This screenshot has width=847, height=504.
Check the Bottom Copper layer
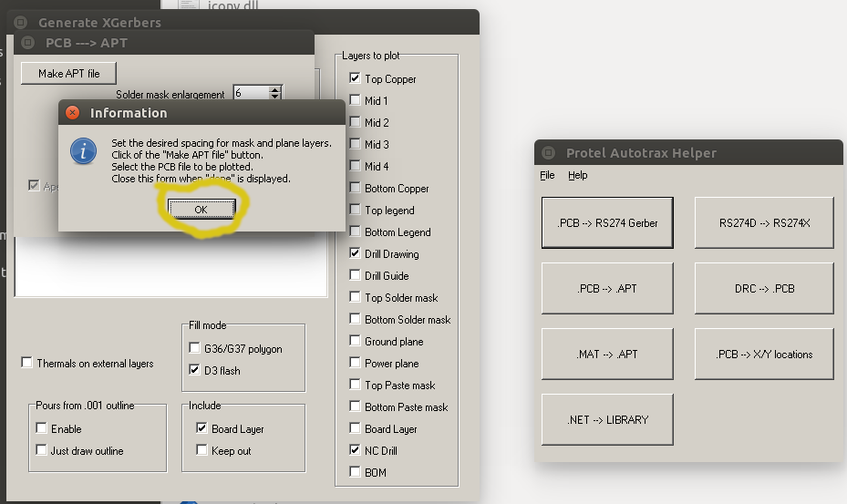click(x=355, y=188)
